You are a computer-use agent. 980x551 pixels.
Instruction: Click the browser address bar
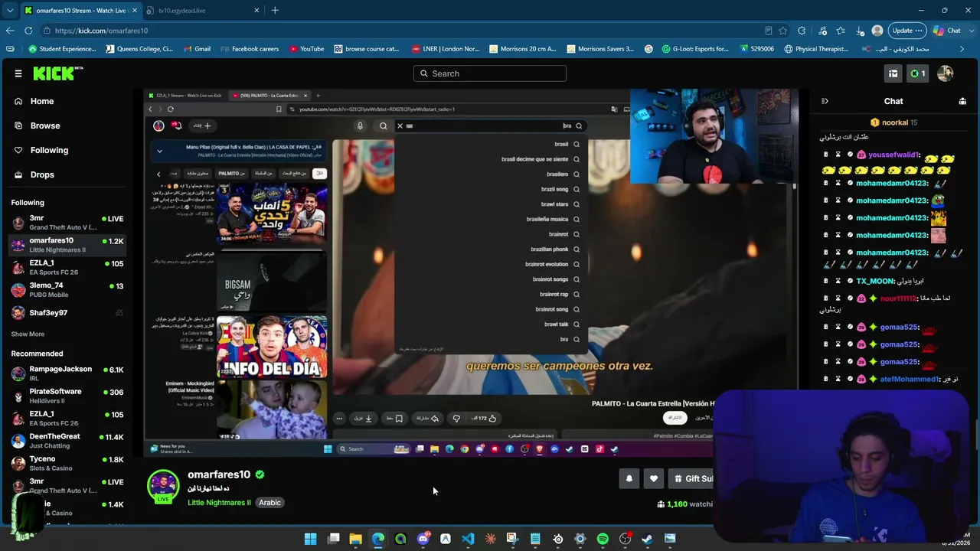click(406, 31)
